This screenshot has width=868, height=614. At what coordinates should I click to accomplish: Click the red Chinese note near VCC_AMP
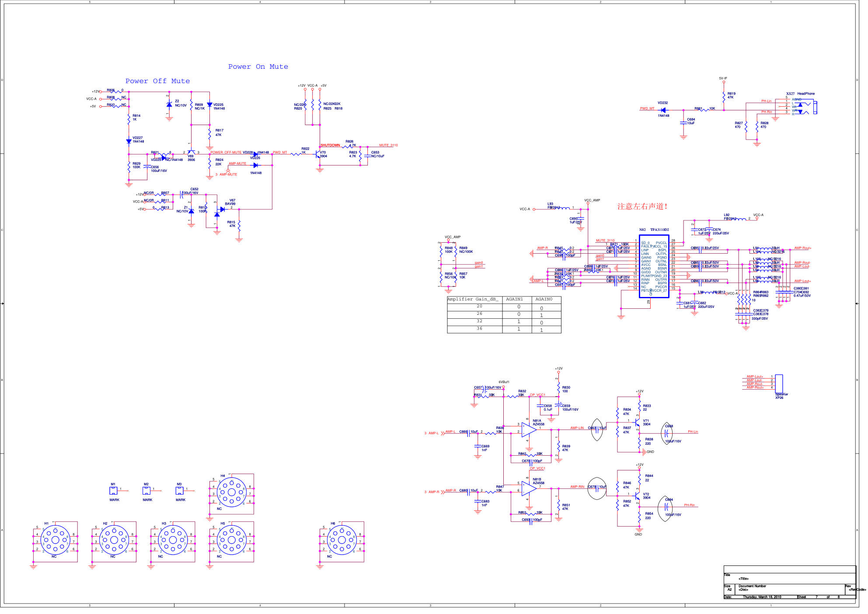tap(642, 206)
